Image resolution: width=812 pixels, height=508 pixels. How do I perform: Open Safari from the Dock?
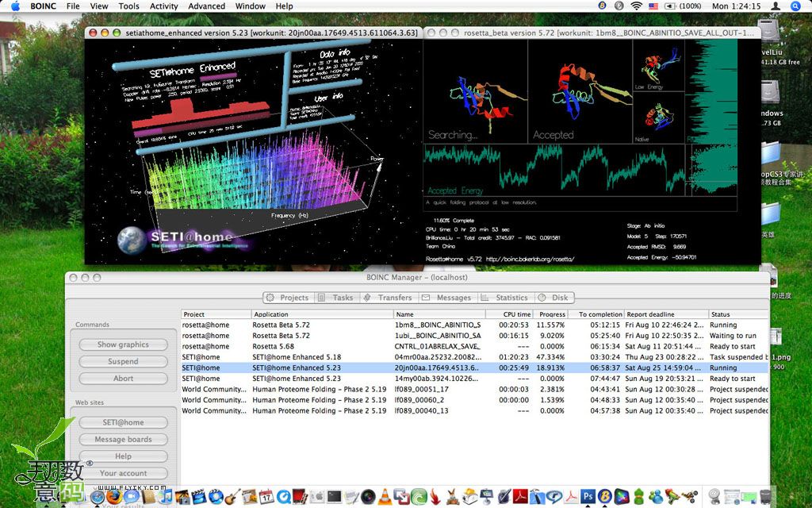coord(98,497)
